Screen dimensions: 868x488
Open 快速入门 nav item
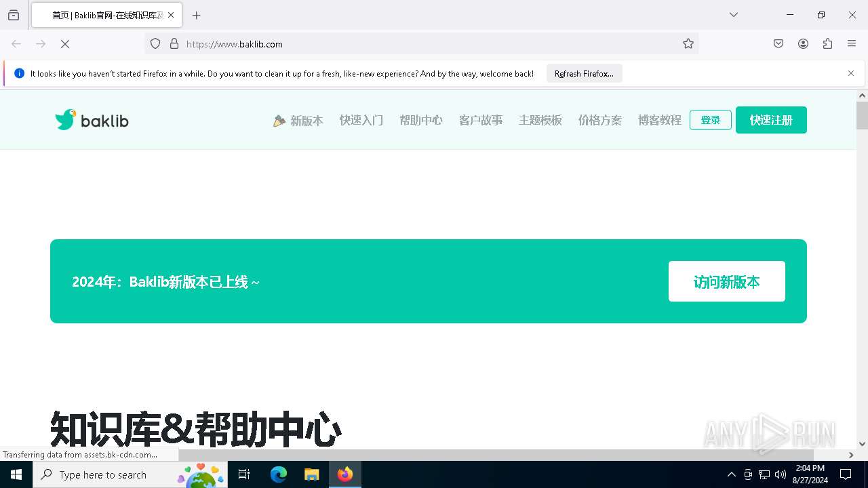pos(361,120)
